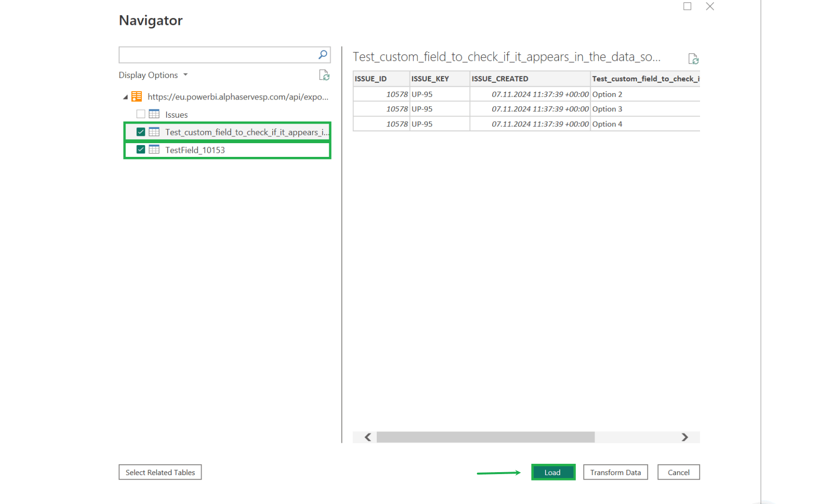Click the refresh icon beside Display Options
The image size is (832, 504).
tap(324, 75)
